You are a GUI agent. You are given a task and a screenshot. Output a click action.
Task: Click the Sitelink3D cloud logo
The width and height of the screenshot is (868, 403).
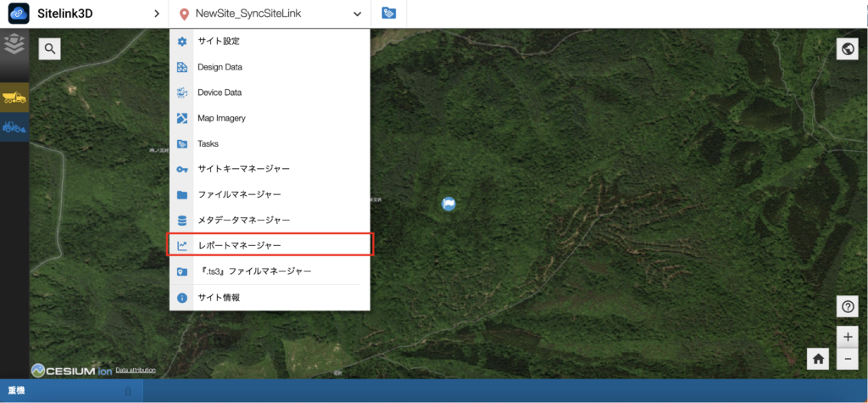pyautogui.click(x=19, y=14)
